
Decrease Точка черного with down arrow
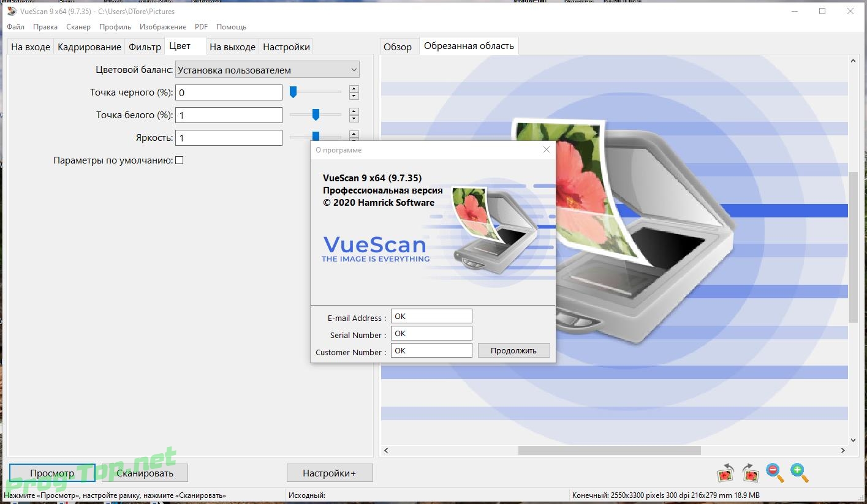(354, 96)
